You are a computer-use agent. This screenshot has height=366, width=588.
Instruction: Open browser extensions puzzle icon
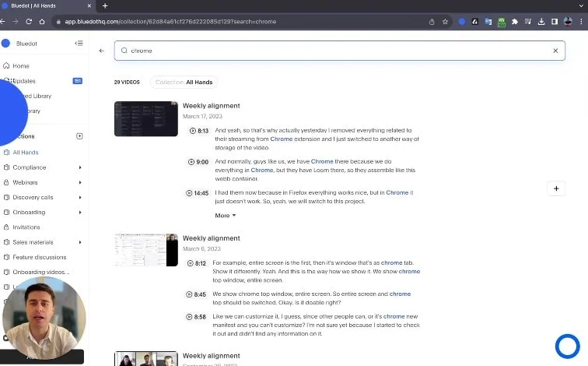[x=515, y=22]
